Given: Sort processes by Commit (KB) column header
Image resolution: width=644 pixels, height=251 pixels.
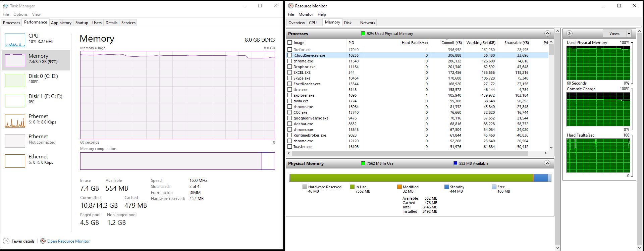Looking at the screenshot, I should point(451,43).
